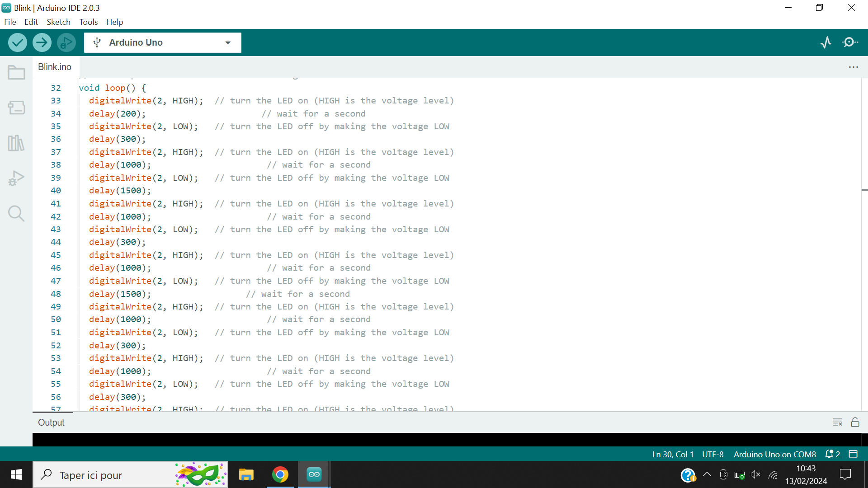Open File Explorer from taskbar
Image resolution: width=868 pixels, height=488 pixels.
pyautogui.click(x=246, y=474)
